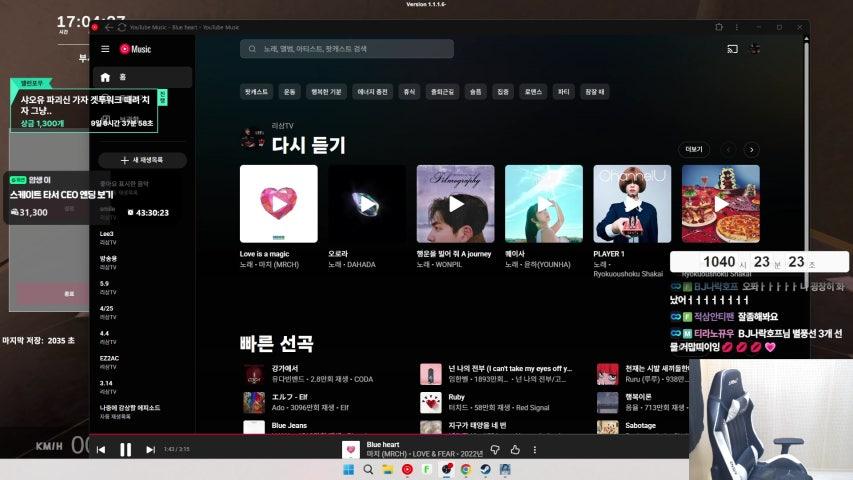This screenshot has width=853, height=480.
Task: Play the PLAYER 1 album thumbnail
Action: pos(632,204)
